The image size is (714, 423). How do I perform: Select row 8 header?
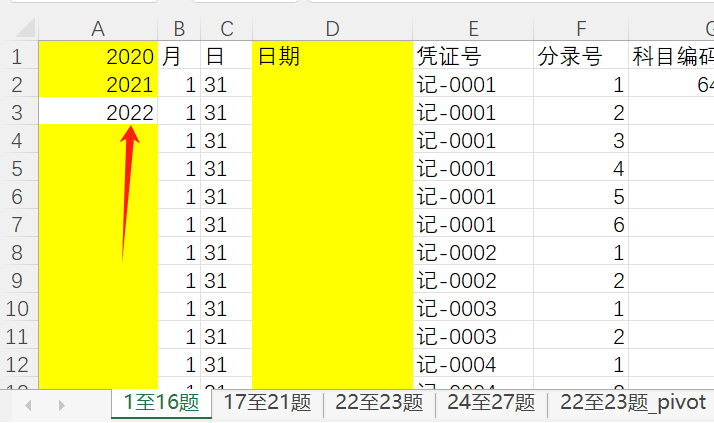click(x=19, y=251)
